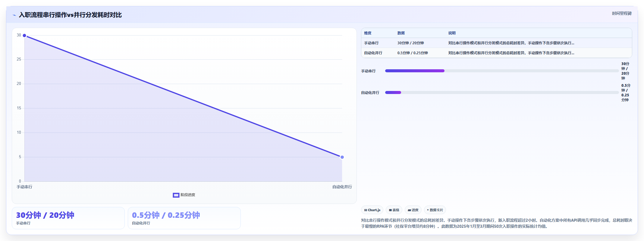Click the 数据 table column header

(x=401, y=33)
